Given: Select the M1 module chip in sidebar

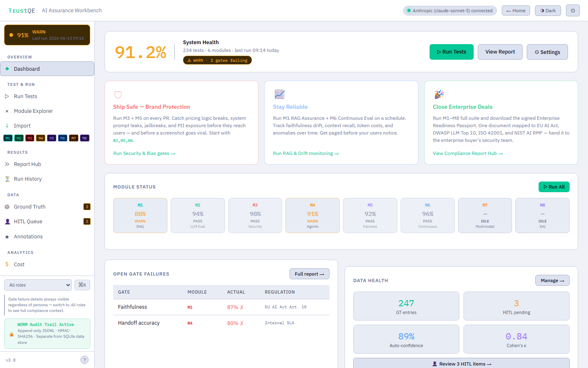Looking at the screenshot, I should (x=8, y=138).
